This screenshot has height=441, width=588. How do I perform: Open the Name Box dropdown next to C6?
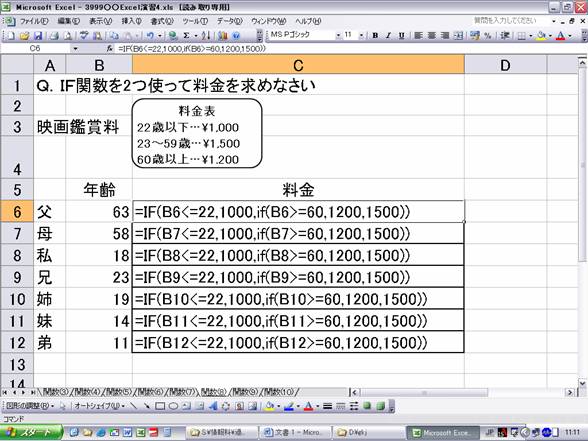click(x=75, y=48)
